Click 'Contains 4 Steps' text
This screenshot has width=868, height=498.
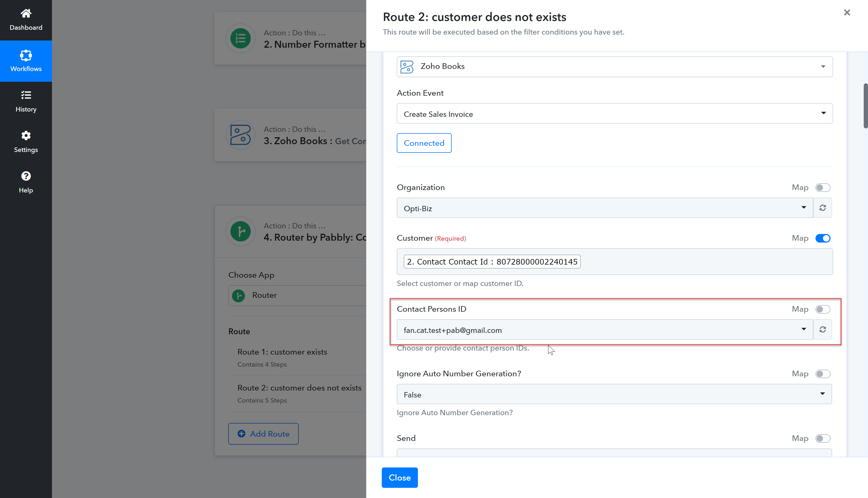click(262, 365)
